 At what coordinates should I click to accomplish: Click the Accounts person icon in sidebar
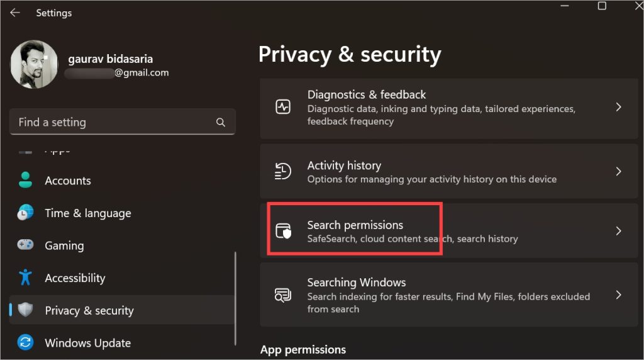click(26, 181)
